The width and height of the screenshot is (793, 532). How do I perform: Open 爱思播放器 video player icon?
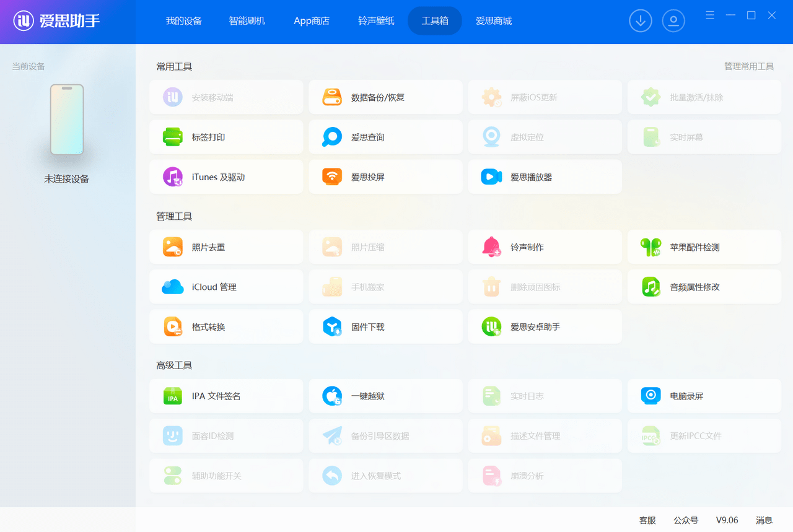coord(491,177)
